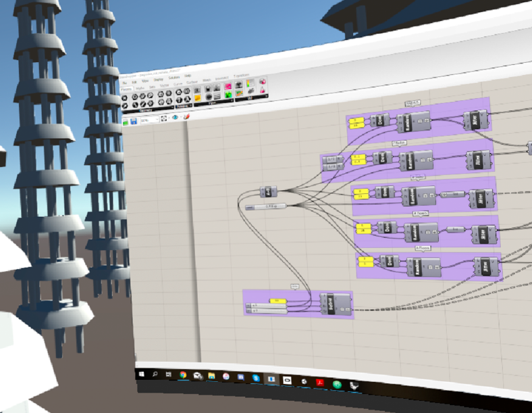Viewport: 532px width, 413px height.
Task: Select the Random component in Floors group
Action: coord(423,267)
